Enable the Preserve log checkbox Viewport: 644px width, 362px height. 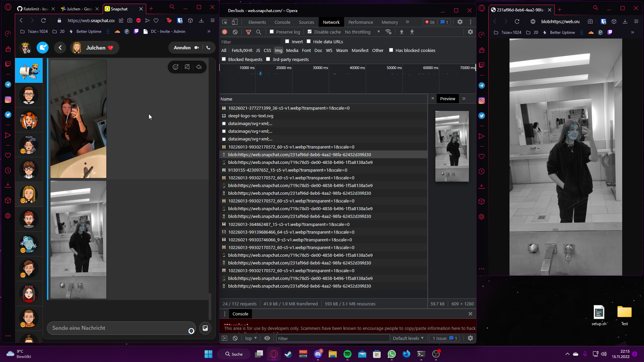tap(272, 32)
